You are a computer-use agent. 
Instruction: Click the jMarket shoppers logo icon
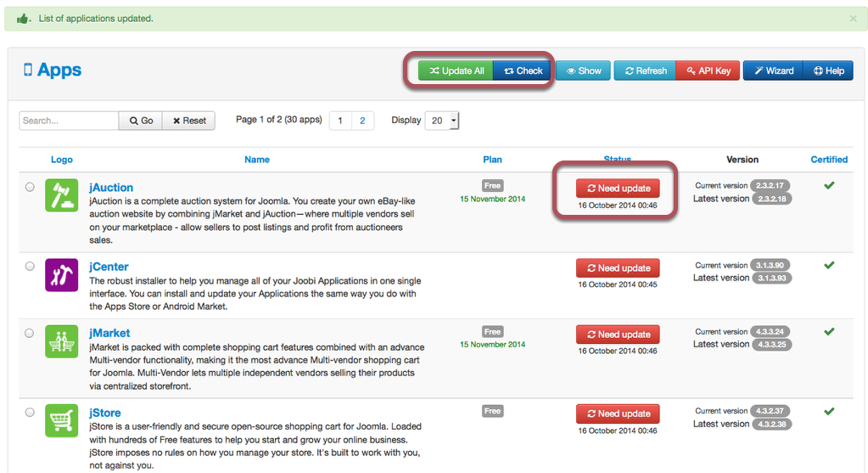[61, 341]
